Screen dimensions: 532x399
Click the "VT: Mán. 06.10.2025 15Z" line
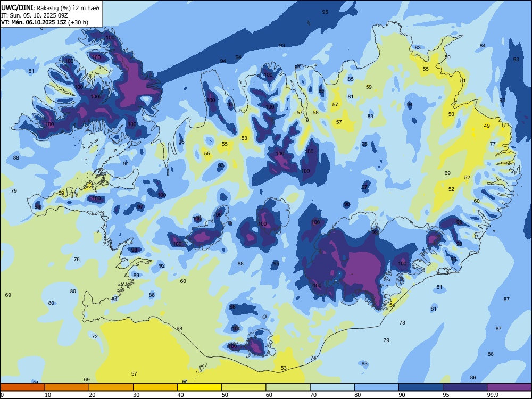(x=34, y=22)
